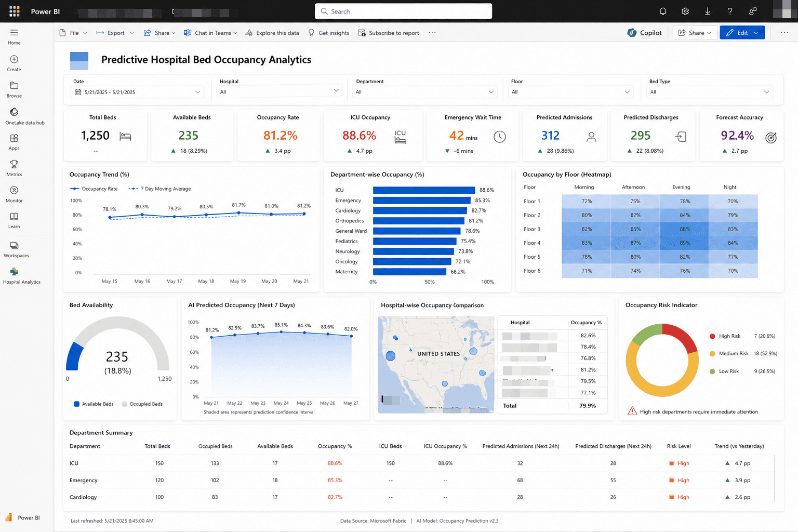Click the download icon in header

(x=708, y=11)
